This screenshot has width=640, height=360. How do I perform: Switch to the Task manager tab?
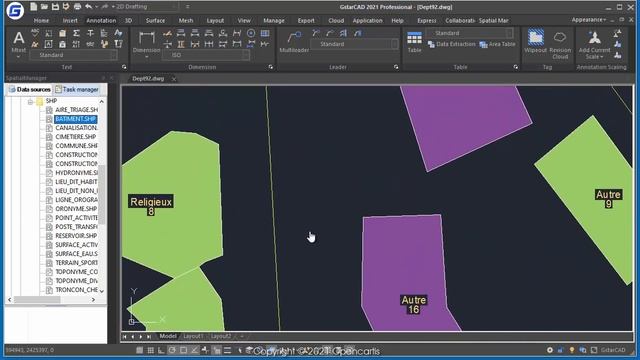coord(77,89)
